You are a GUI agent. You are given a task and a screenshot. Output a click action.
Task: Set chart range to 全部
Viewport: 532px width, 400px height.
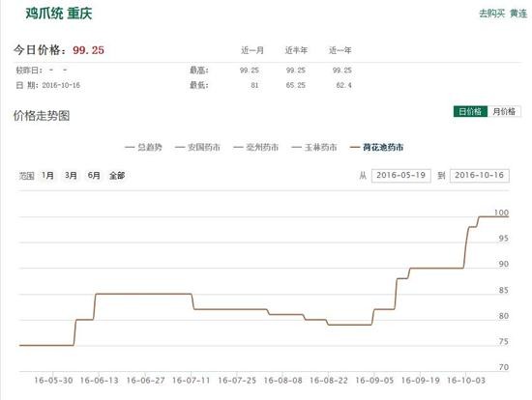click(x=117, y=176)
